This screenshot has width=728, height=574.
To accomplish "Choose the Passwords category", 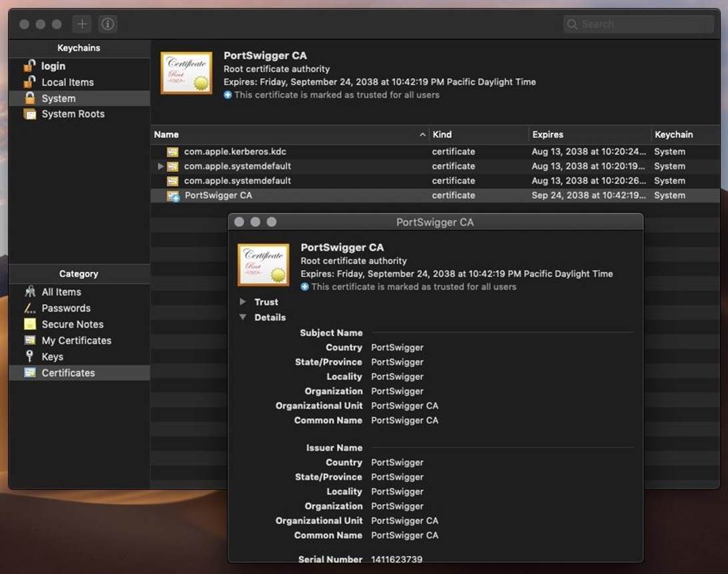I will point(65,308).
